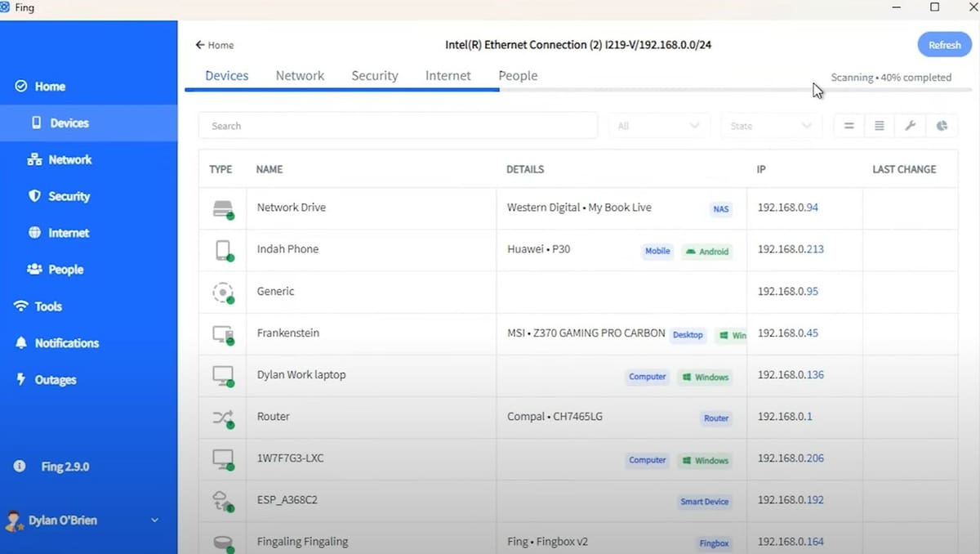The width and height of the screenshot is (980, 554).
Task: Click the Fingaling Fingaling Fingbox icon
Action: (x=223, y=543)
